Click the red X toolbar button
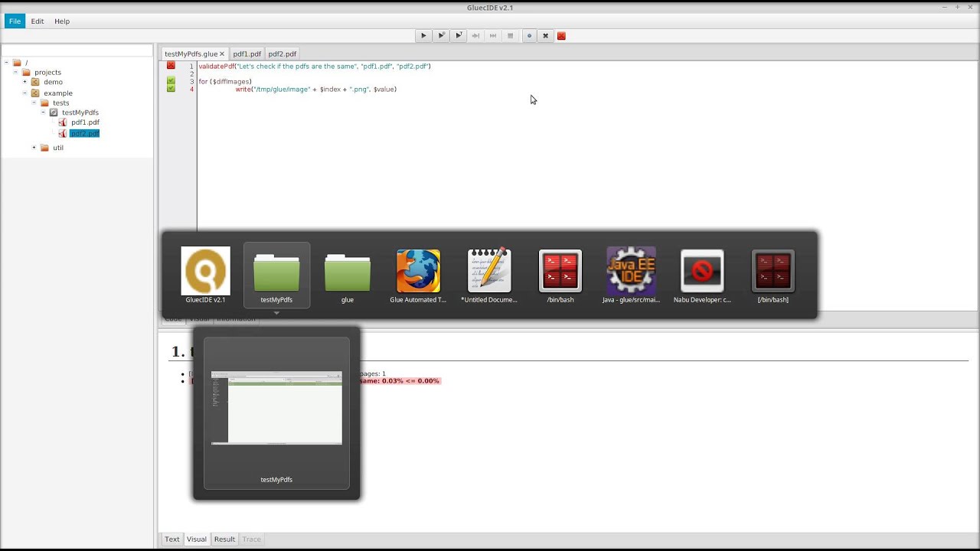This screenshot has height=551, width=980. tap(561, 36)
